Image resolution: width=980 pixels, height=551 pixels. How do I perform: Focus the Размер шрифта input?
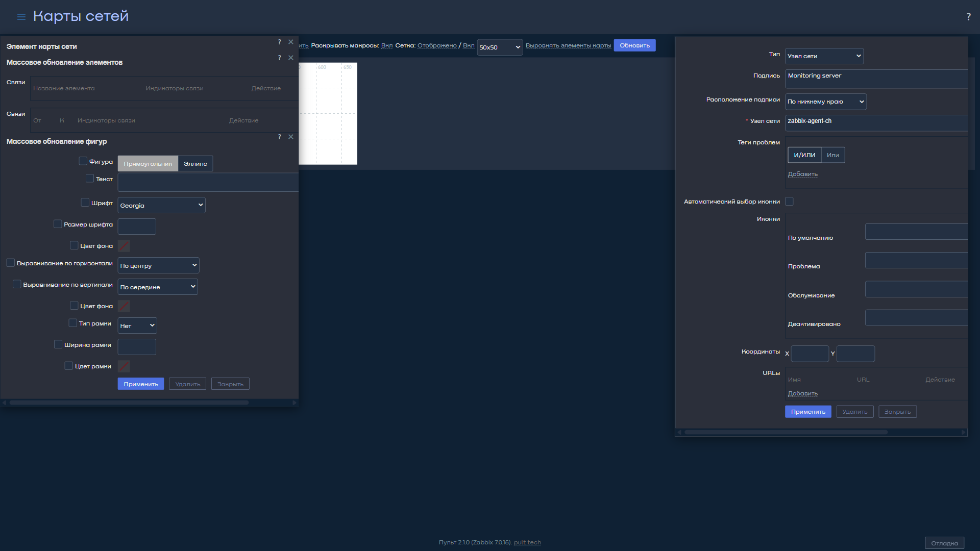pos(137,227)
